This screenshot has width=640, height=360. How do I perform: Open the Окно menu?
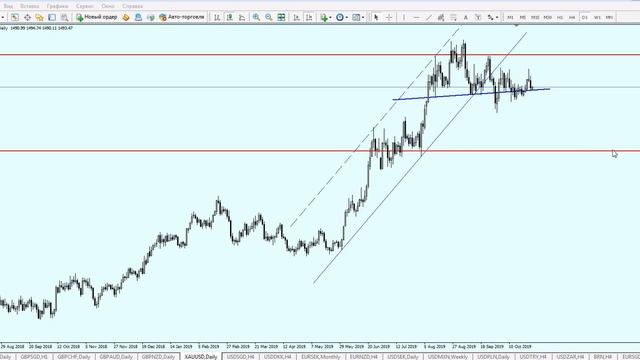coord(108,6)
